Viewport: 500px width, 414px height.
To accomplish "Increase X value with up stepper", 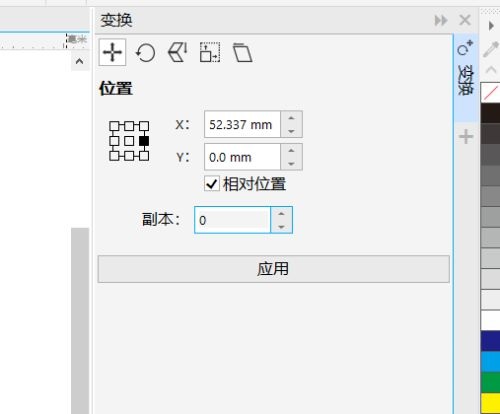I will (291, 118).
